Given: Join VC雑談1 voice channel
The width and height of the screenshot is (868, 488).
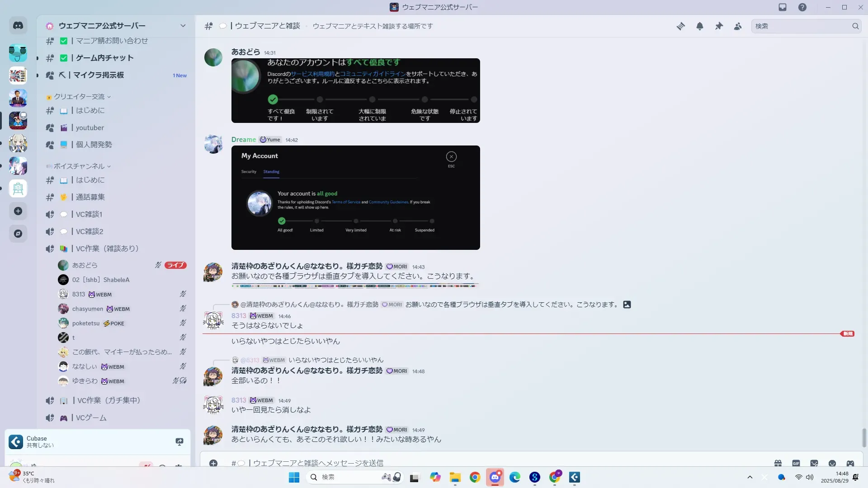Looking at the screenshot, I should [89, 214].
